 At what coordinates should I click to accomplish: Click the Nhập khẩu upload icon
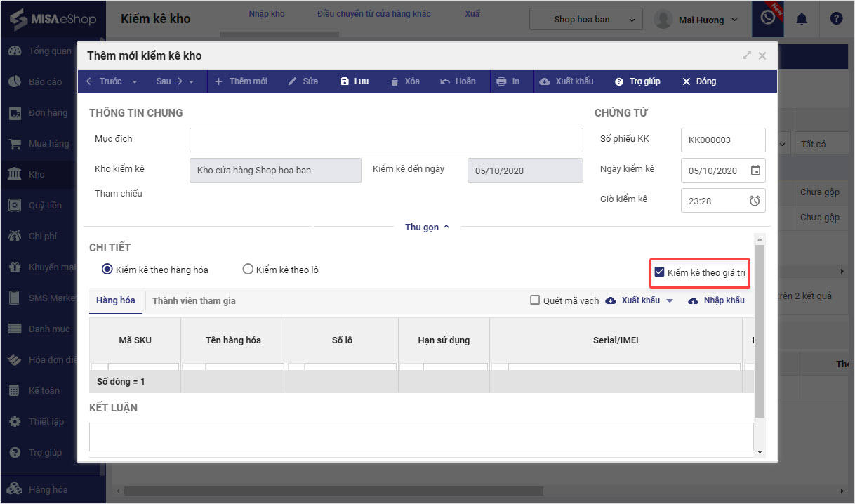(694, 300)
